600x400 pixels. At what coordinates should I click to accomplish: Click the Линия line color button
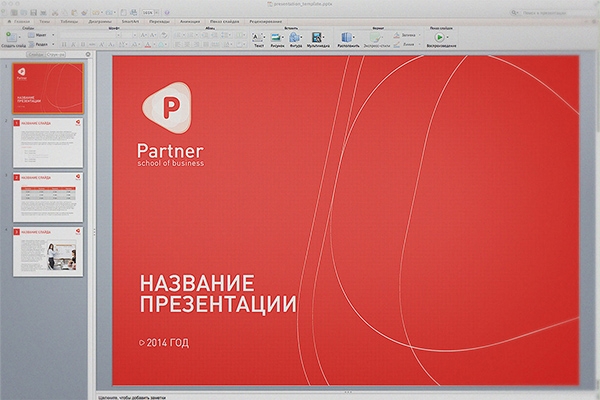click(404, 44)
